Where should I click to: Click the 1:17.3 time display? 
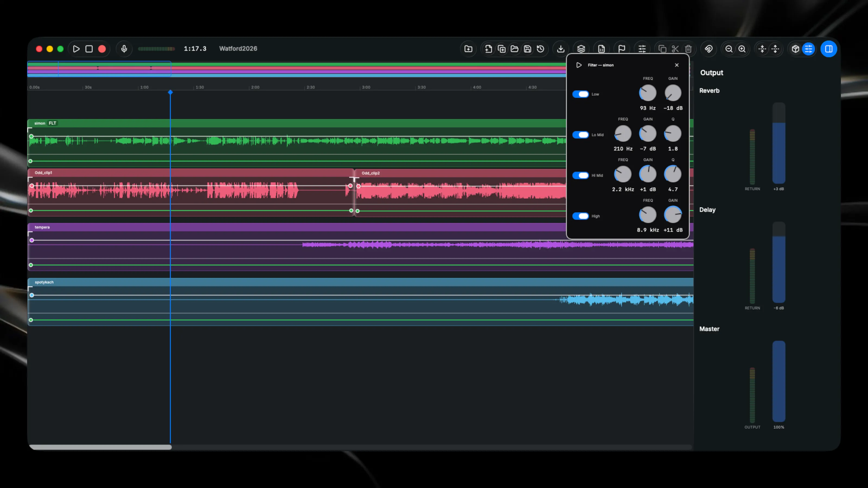pos(195,49)
